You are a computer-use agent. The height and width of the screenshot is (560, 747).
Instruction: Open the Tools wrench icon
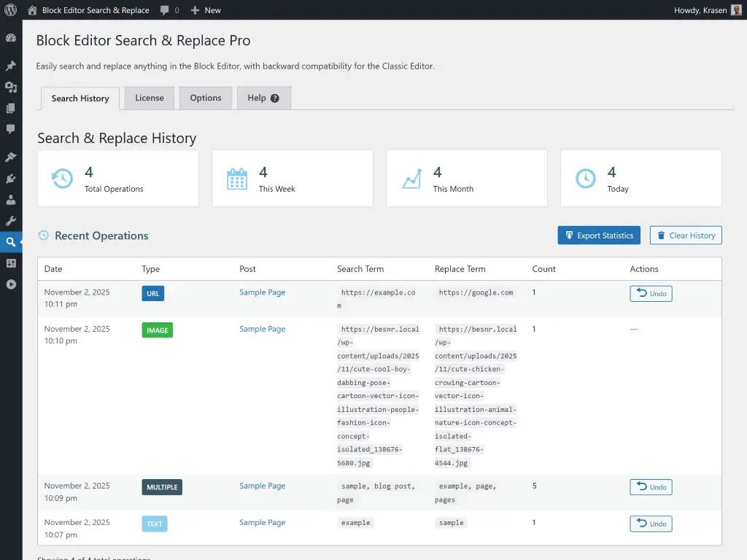pos(11,221)
